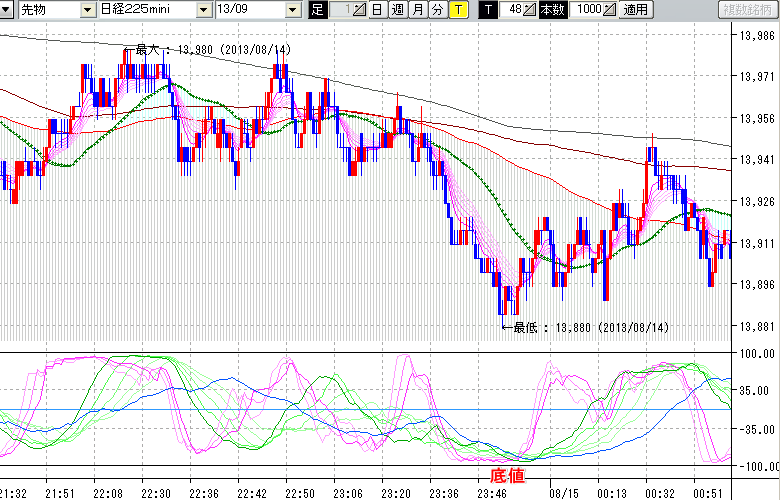780x500 pixels.
Task: Select the 週 (weekly) timeframe button
Action: coord(397,10)
